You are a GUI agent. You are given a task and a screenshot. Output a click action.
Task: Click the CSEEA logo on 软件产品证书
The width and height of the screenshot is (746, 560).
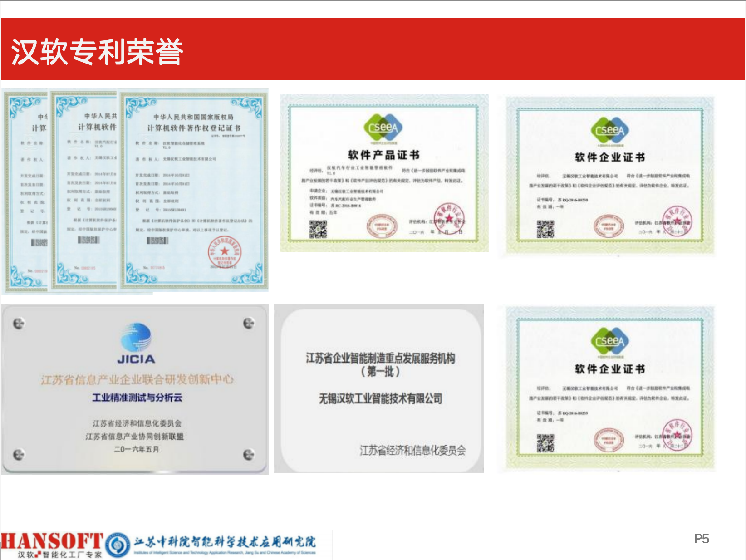pos(383,128)
